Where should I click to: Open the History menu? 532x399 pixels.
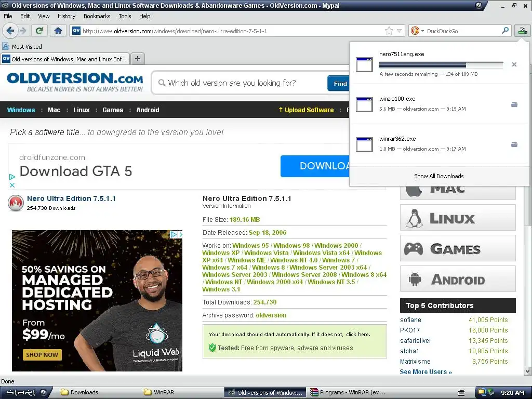click(x=66, y=16)
